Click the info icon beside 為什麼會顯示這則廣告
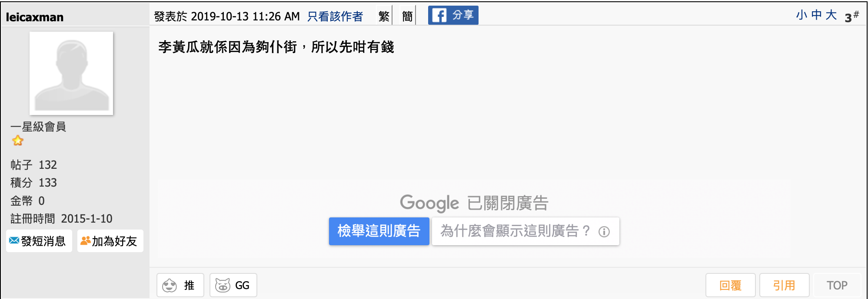868x299 pixels. point(604,232)
